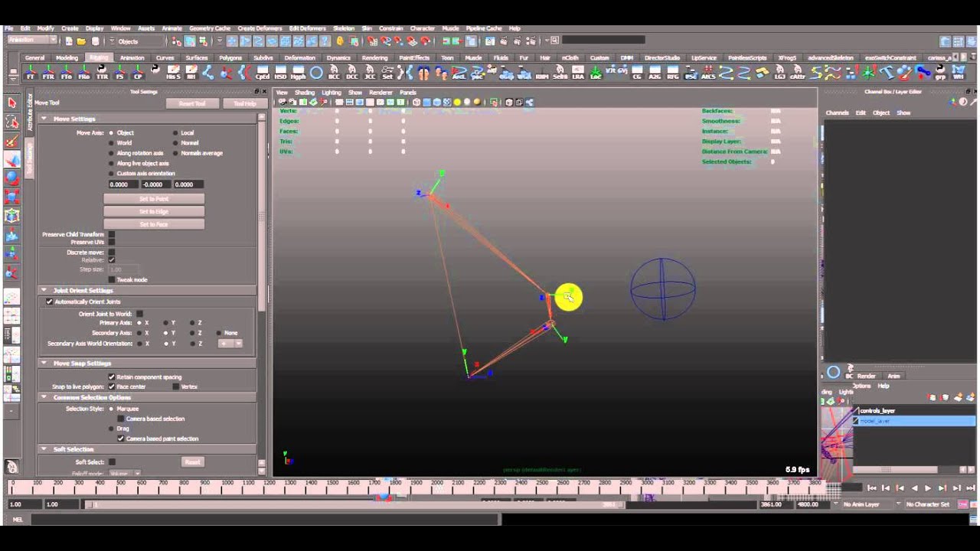
Task: Collapse the Joint Orient Settings section
Action: [x=44, y=290]
